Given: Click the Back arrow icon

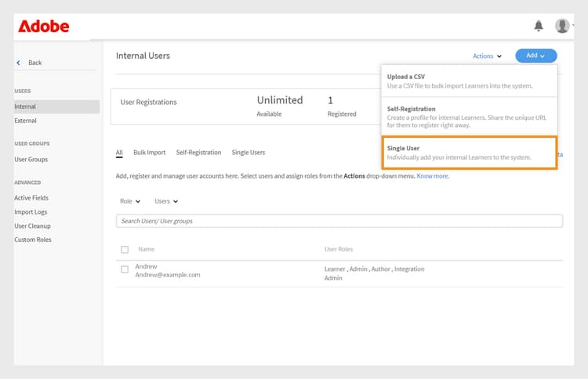Looking at the screenshot, I should pos(19,63).
